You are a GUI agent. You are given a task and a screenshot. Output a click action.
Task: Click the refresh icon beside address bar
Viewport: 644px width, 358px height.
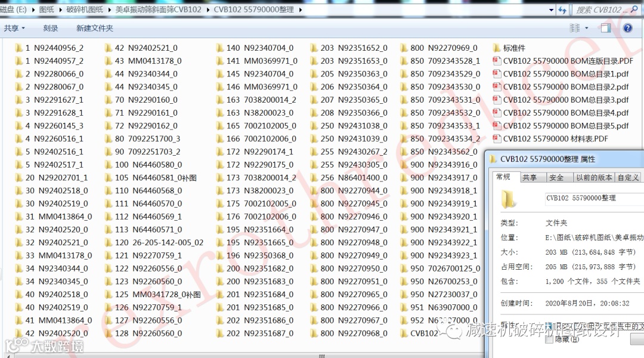(x=562, y=10)
